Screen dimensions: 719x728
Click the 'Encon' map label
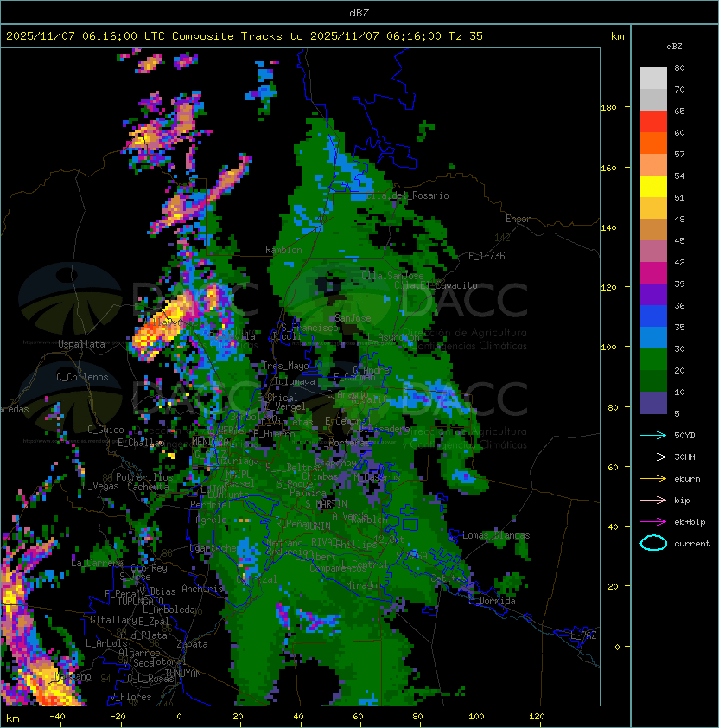(x=519, y=219)
